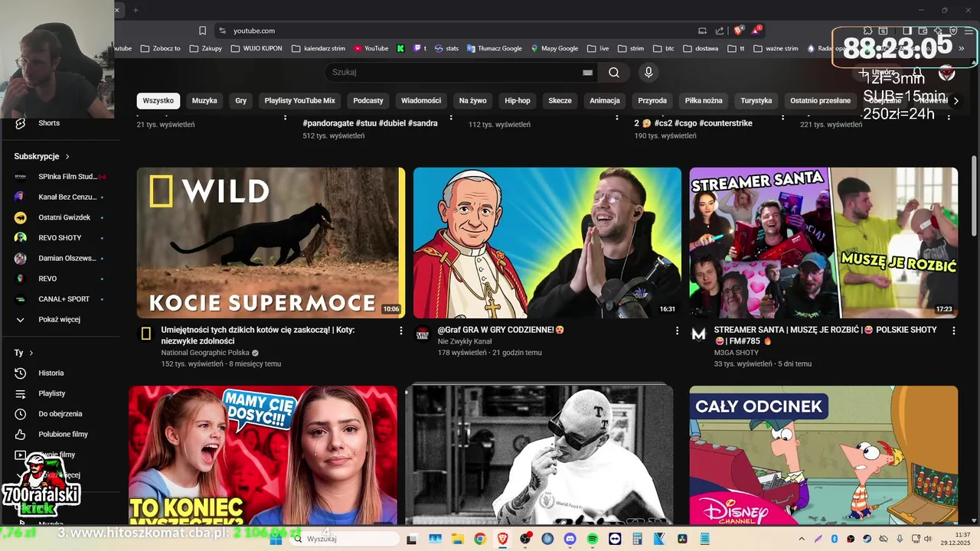
Task: Open the REVO SHOTY subscription channel
Action: click(x=60, y=238)
